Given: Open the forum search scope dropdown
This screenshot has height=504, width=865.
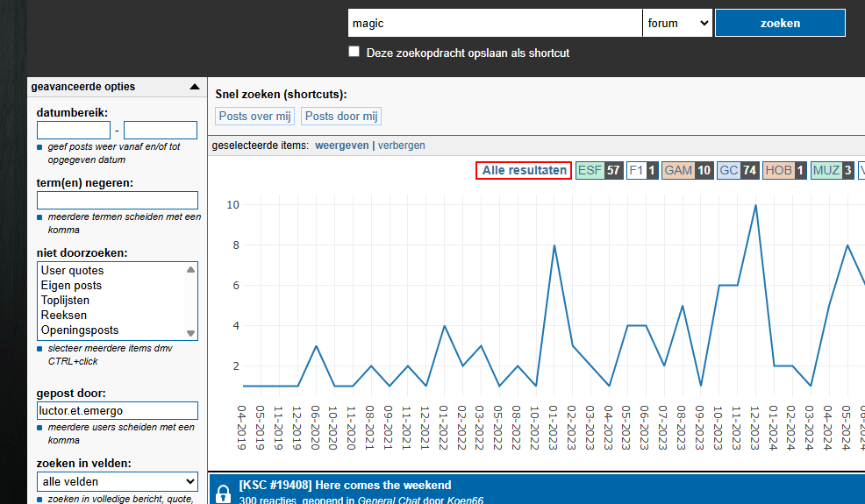Looking at the screenshot, I should coord(677,23).
